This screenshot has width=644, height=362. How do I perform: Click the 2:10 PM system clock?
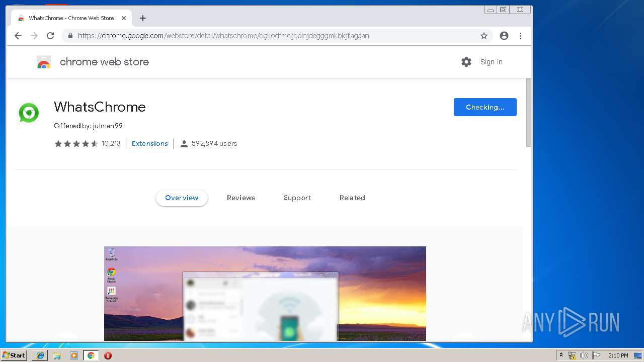click(618, 355)
